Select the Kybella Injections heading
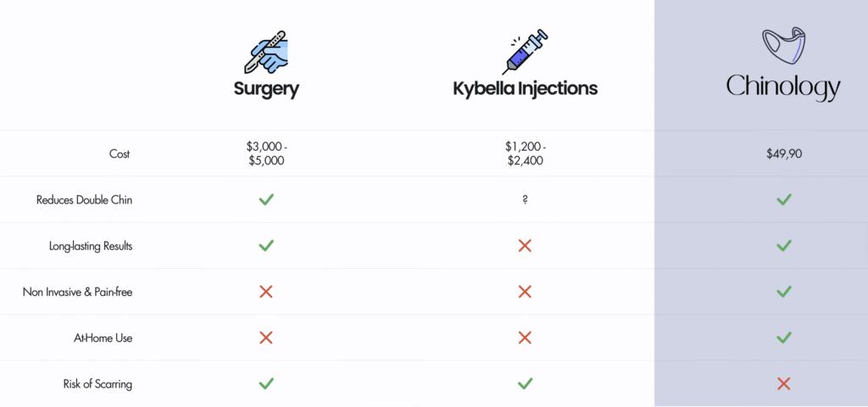The image size is (868, 407). click(x=525, y=88)
